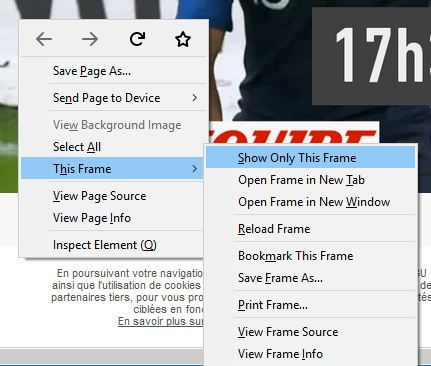Expand chevron next to This Frame
Image resolution: width=431 pixels, height=366 pixels.
(195, 169)
